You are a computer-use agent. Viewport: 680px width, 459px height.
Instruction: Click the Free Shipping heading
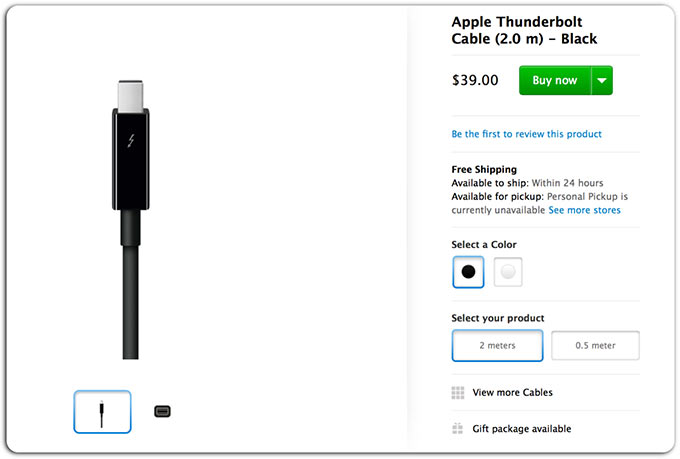point(484,169)
